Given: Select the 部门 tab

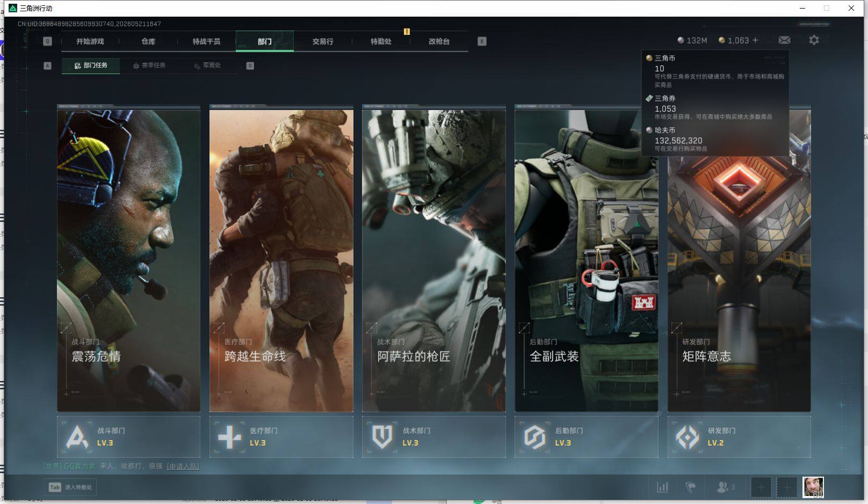Looking at the screenshot, I should 265,41.
